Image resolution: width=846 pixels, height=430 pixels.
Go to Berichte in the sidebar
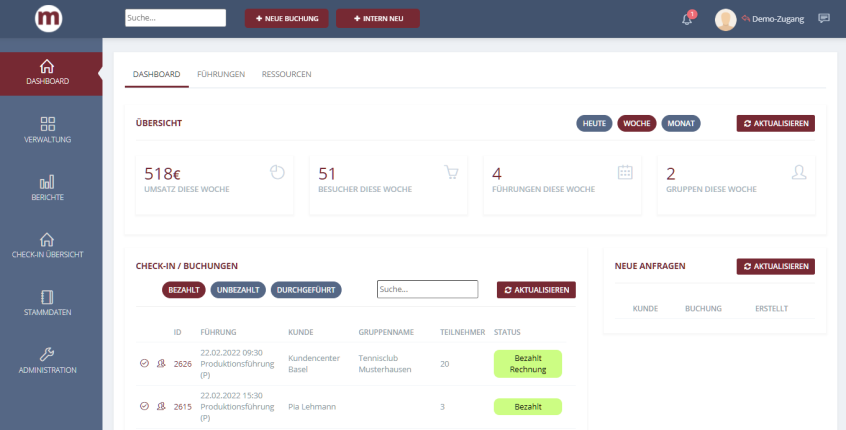tap(47, 187)
